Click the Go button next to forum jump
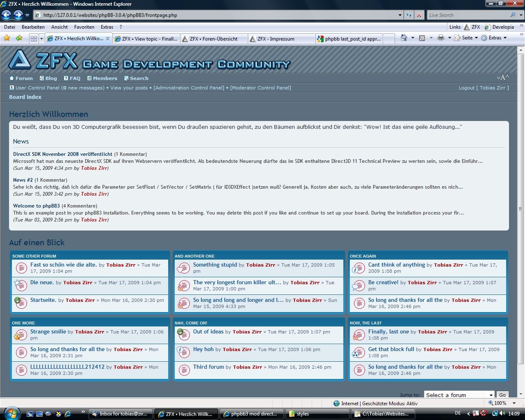The height and width of the screenshot is (420, 525). pos(502,395)
